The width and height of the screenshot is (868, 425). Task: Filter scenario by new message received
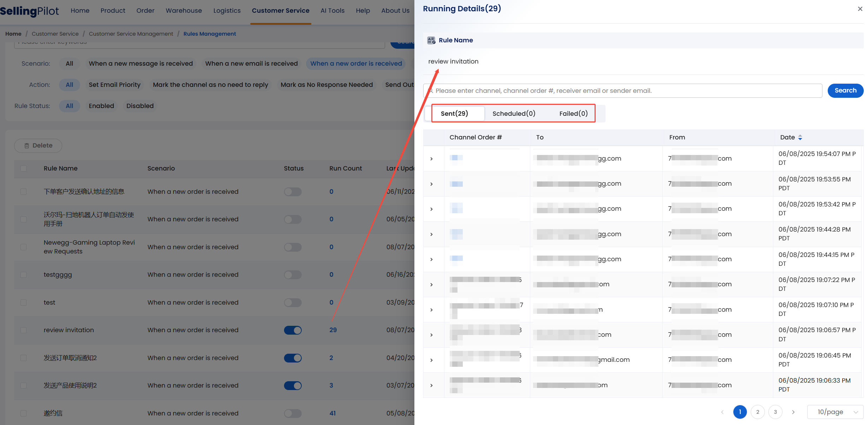tap(141, 64)
